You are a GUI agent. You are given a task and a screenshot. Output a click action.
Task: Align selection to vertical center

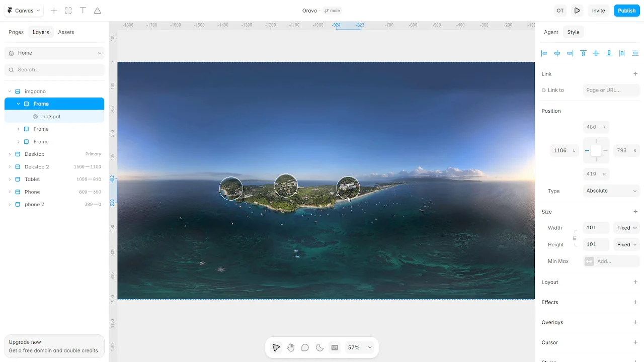point(596,53)
